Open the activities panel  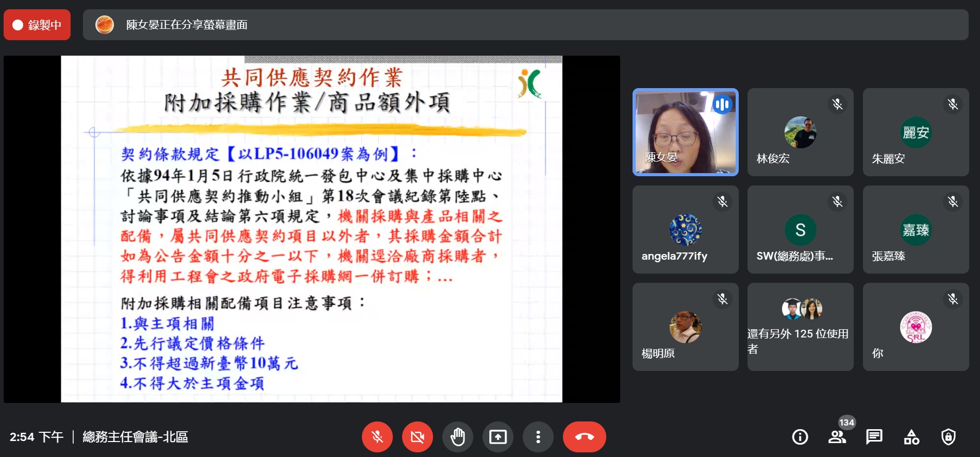tap(911, 437)
